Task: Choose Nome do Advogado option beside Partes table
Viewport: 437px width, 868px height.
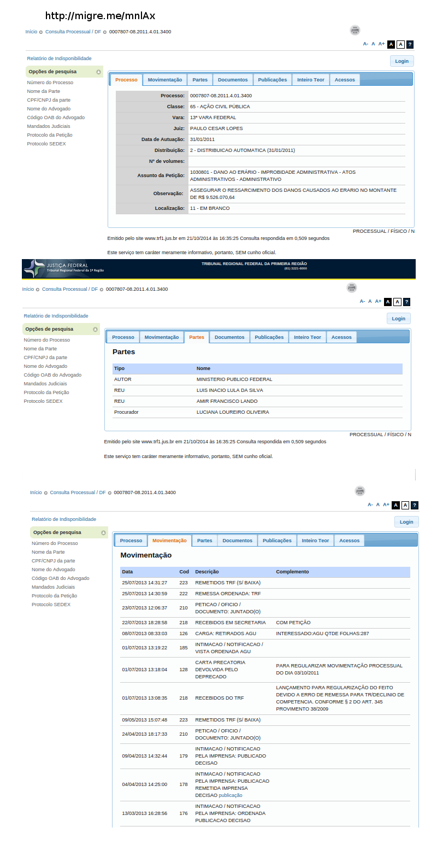Action: [x=45, y=366]
